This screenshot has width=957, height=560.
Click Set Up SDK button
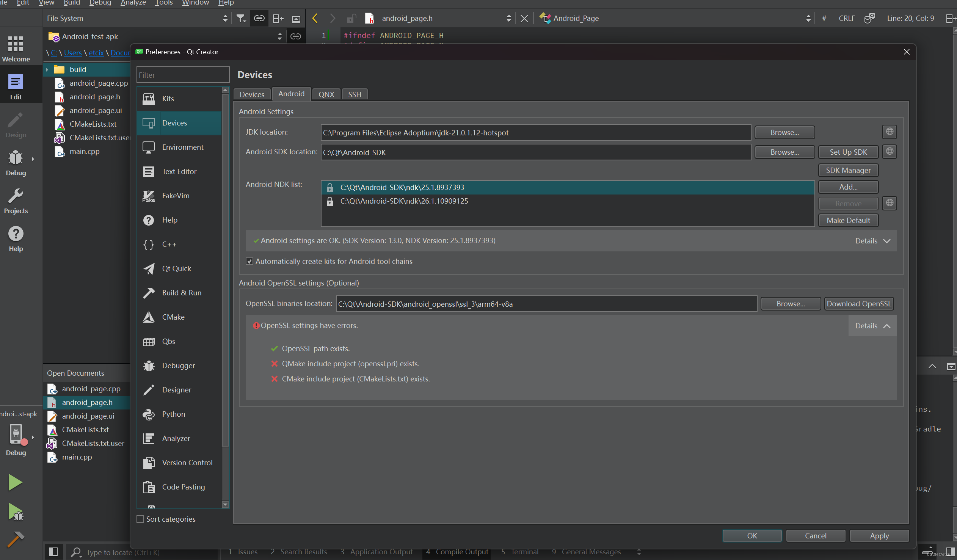point(848,151)
